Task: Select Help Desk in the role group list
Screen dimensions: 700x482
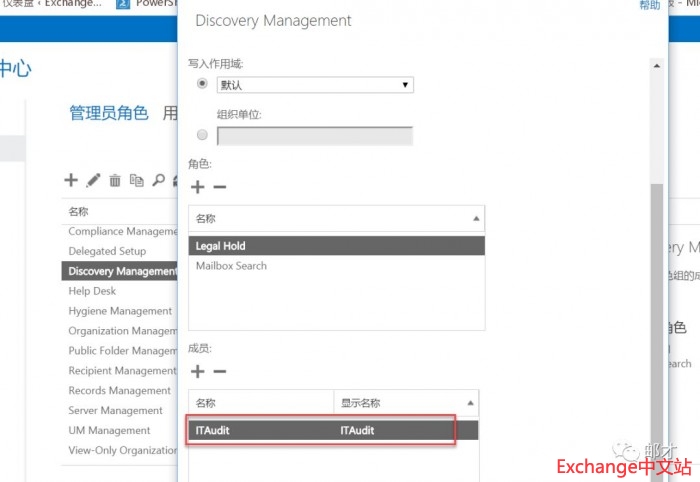Action: 92,291
